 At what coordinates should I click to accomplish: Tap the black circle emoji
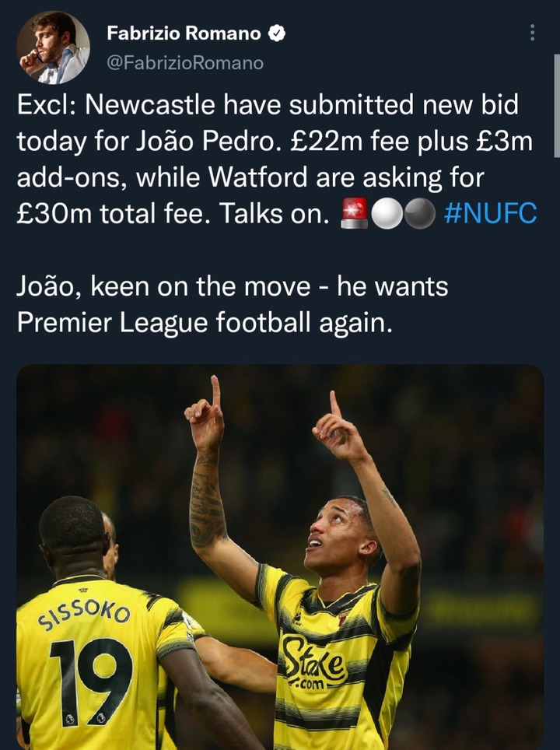tap(420, 213)
